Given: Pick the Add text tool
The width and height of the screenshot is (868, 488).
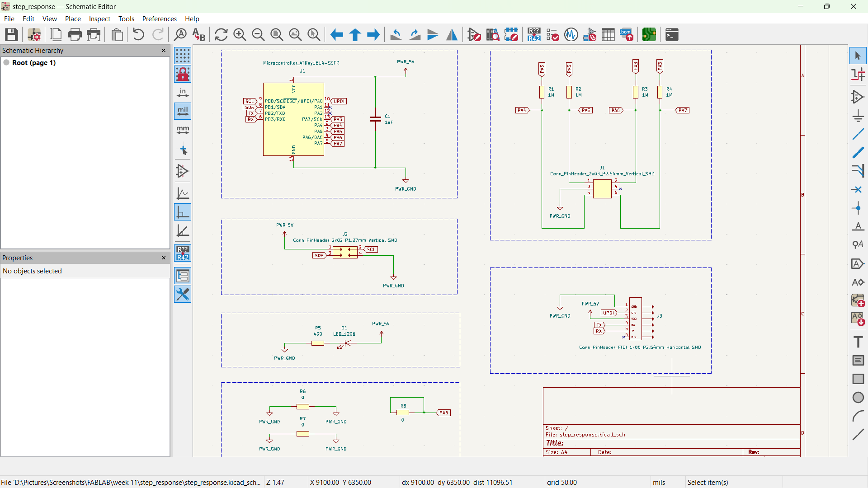Looking at the screenshot, I should click(x=858, y=342).
